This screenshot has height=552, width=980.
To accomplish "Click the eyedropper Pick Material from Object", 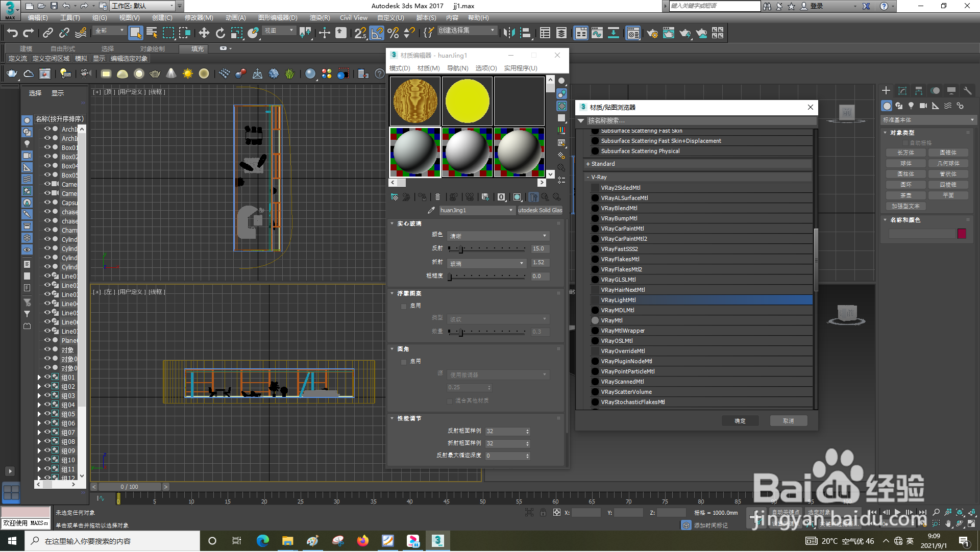I will [x=431, y=210].
